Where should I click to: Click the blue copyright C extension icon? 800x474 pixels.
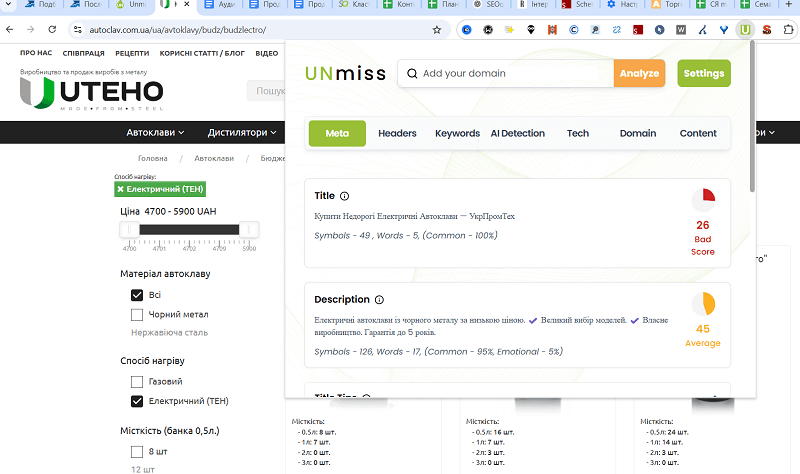(x=573, y=30)
